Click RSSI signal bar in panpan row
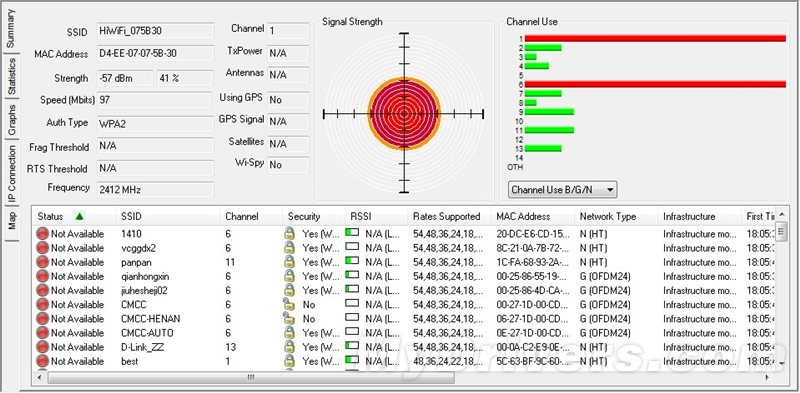 (x=353, y=261)
